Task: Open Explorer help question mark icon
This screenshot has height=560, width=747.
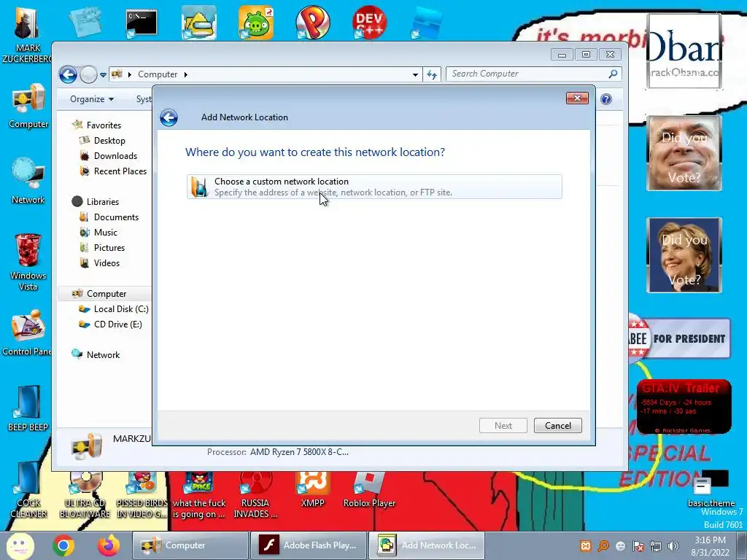Action: 606,99
